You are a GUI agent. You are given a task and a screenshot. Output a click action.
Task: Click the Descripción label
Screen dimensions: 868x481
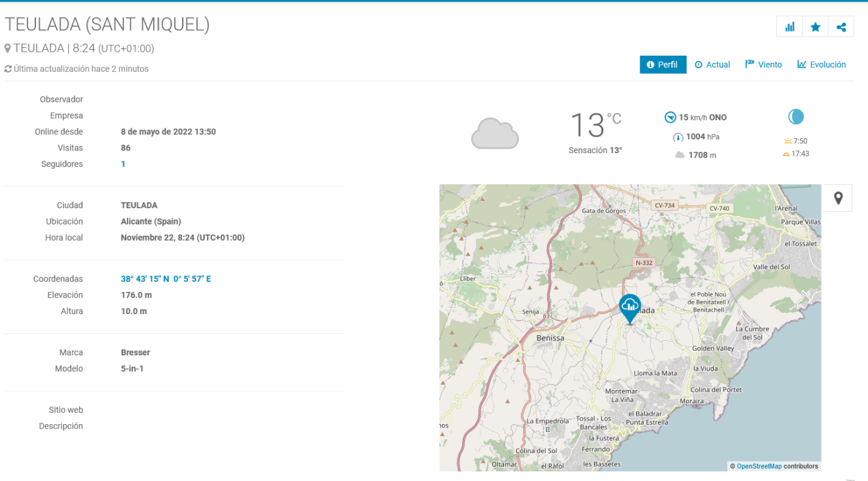click(x=61, y=427)
